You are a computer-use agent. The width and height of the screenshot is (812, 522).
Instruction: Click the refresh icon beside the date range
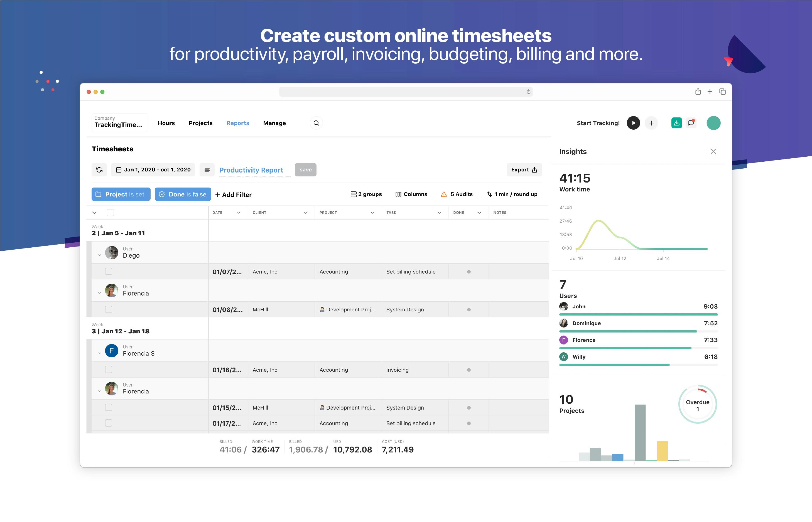(99, 170)
